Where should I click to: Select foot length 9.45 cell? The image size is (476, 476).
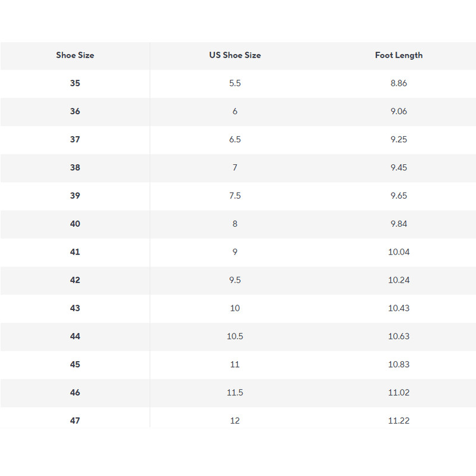pyautogui.click(x=399, y=168)
